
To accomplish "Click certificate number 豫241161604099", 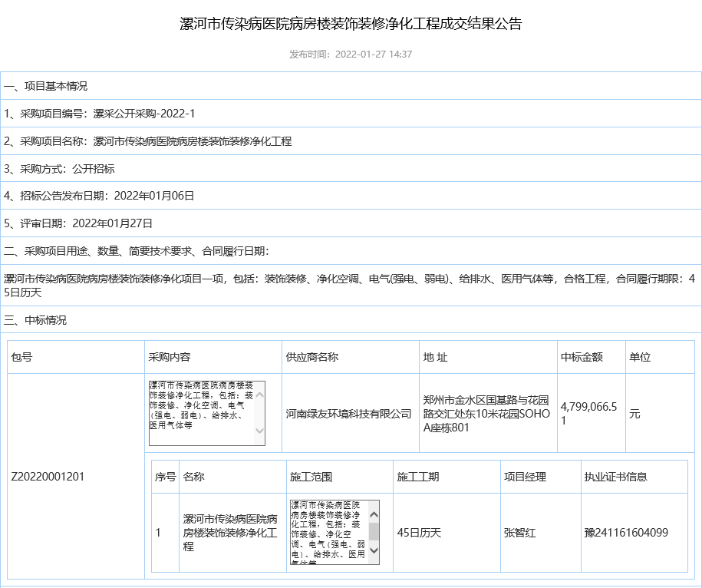I will tap(626, 531).
